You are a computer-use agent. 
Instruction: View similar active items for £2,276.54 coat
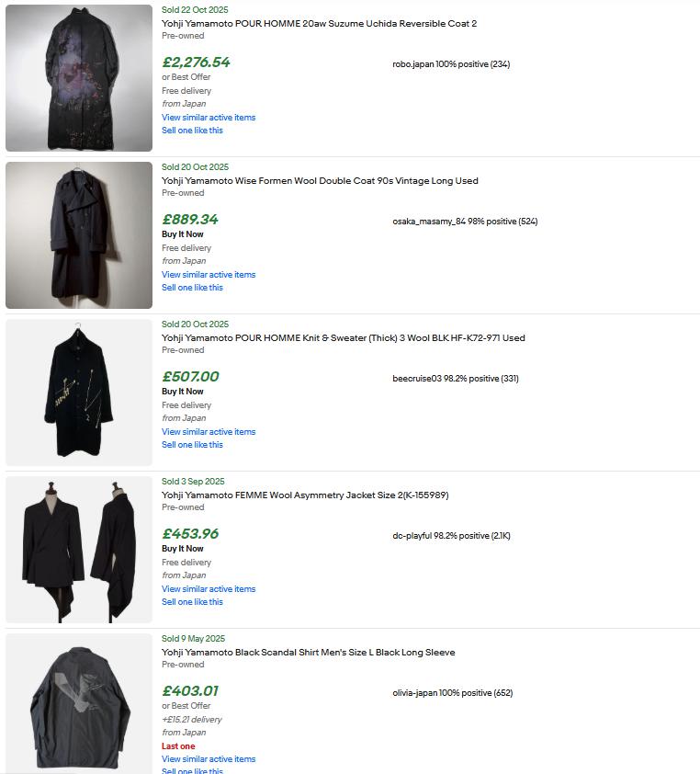209,118
